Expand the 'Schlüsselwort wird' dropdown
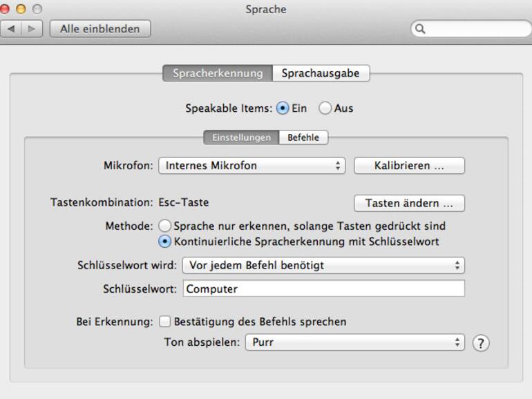532x399 pixels. tap(323, 265)
